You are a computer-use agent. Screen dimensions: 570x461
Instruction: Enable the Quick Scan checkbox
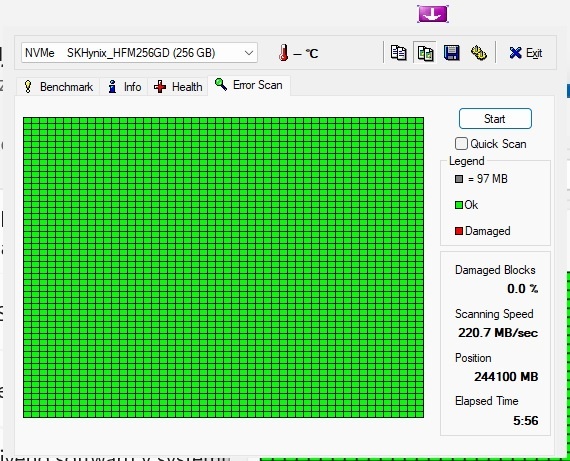[x=461, y=143]
